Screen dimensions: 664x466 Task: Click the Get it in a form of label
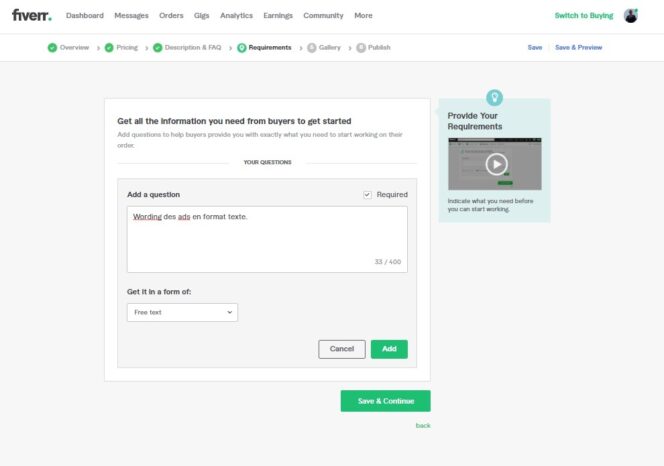tap(159, 291)
